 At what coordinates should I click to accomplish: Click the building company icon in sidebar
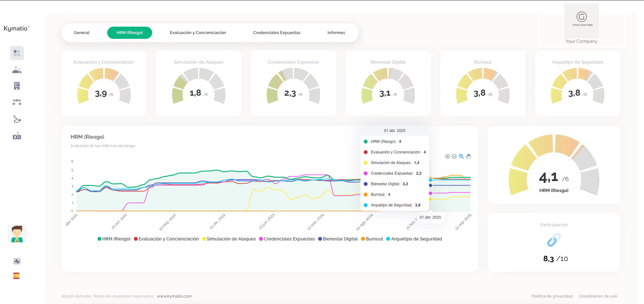coord(17,86)
